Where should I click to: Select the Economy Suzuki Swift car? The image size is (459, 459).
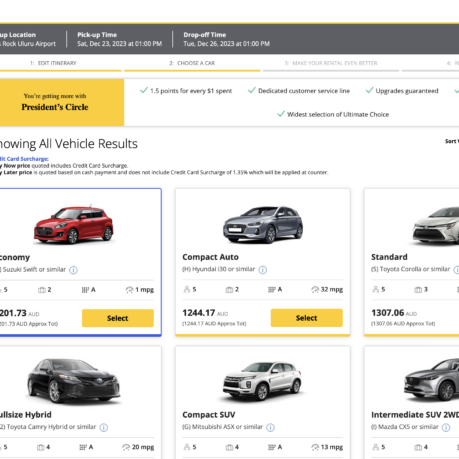click(118, 318)
